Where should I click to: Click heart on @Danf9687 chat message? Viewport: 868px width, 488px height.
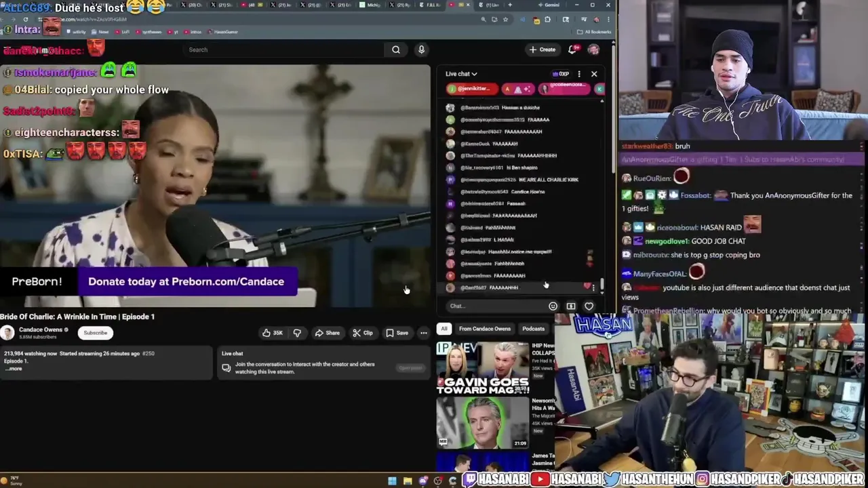[x=587, y=287]
